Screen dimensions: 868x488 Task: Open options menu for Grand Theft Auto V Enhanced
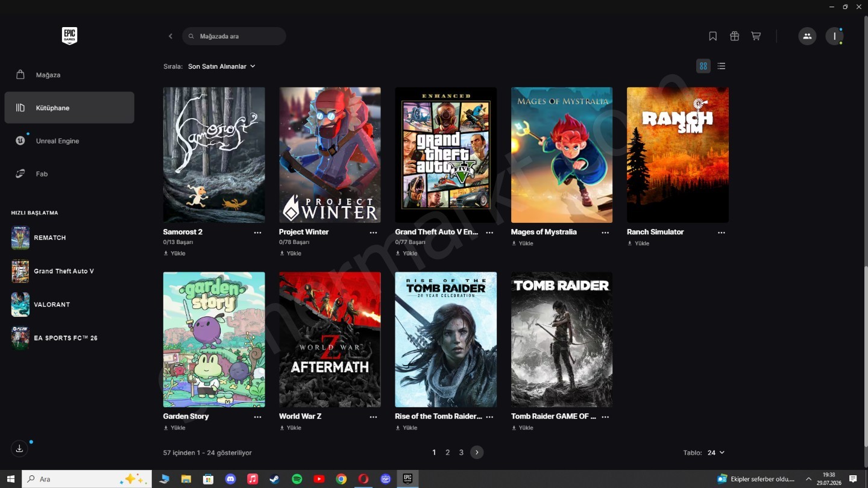(489, 233)
